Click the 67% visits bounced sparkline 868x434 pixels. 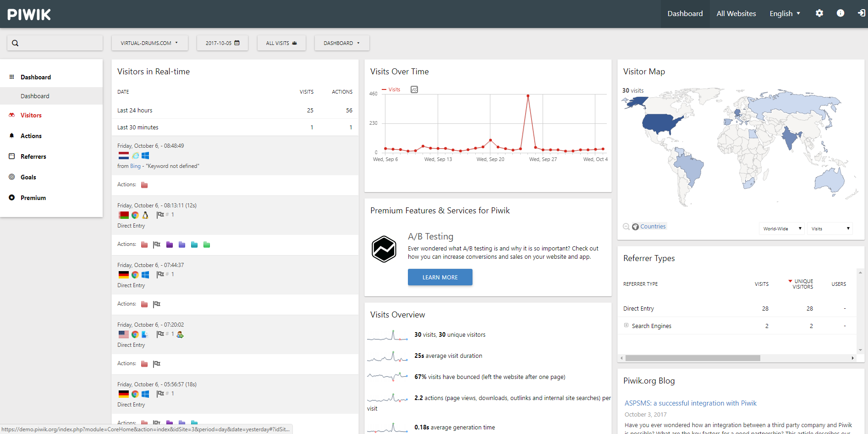(388, 378)
